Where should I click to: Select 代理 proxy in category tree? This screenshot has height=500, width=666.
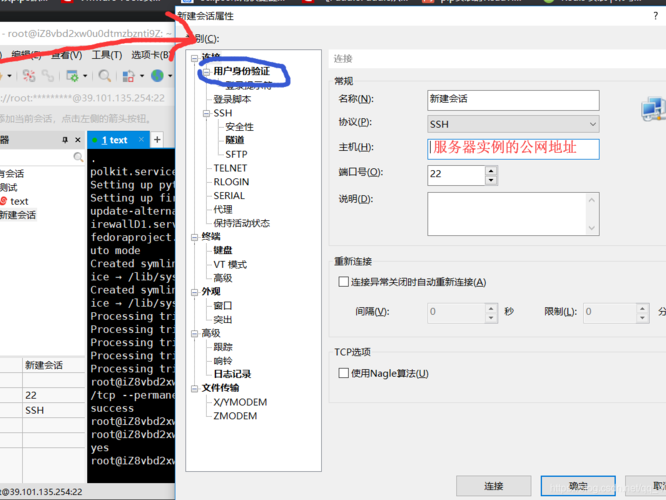coord(223,209)
